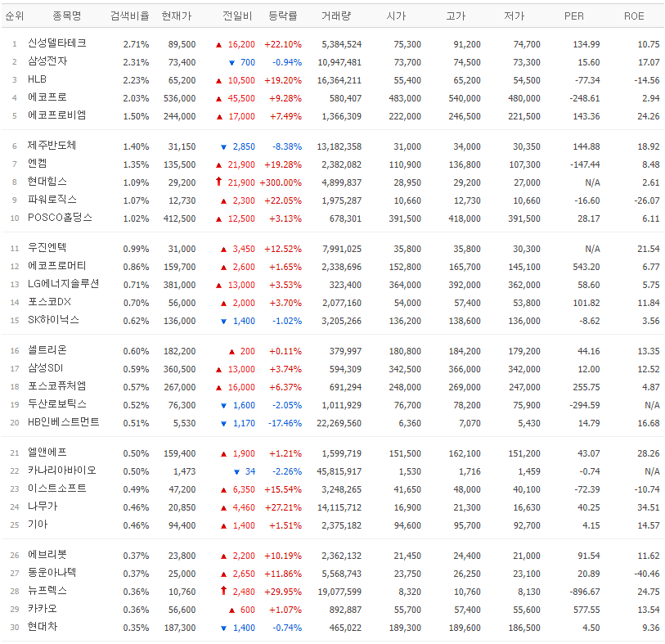Open 에코프로머티 stock link
665x644 pixels.
coord(56,266)
